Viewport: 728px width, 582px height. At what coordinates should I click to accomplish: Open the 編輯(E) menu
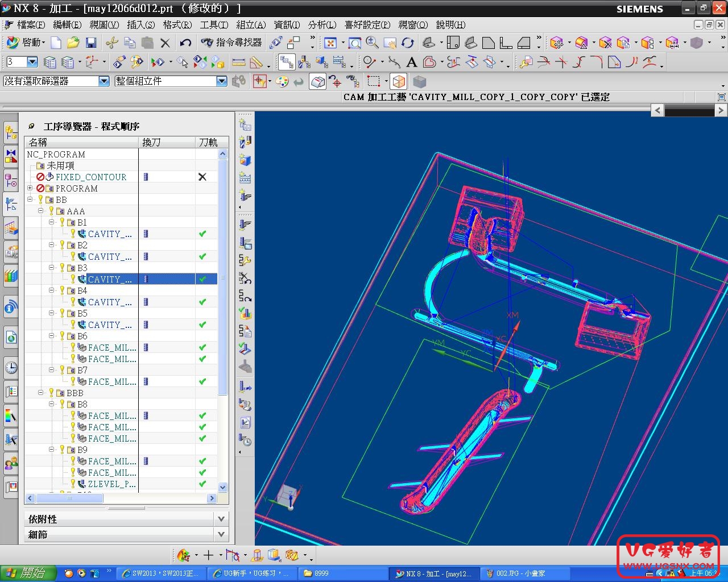pyautogui.click(x=67, y=25)
